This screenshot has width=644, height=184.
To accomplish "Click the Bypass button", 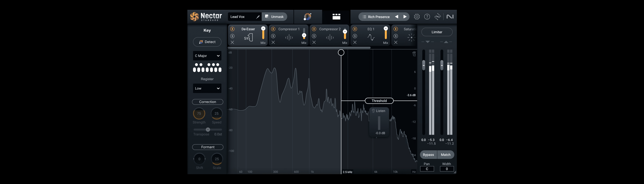I will (x=429, y=155).
